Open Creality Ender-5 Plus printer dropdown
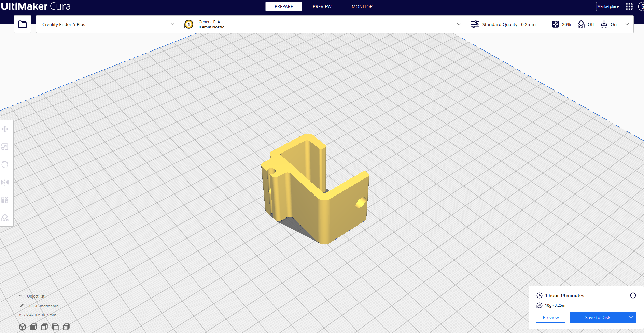 point(108,24)
